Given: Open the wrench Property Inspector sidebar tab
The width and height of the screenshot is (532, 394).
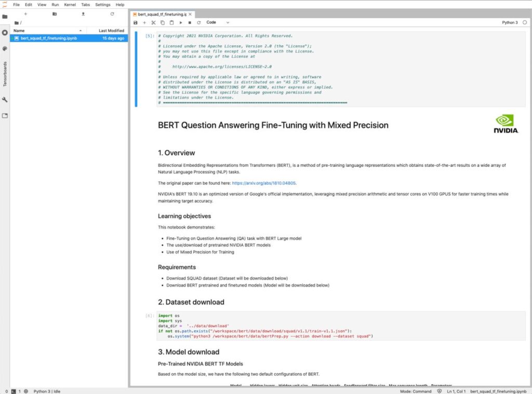Looking at the screenshot, I should click(x=5, y=99).
